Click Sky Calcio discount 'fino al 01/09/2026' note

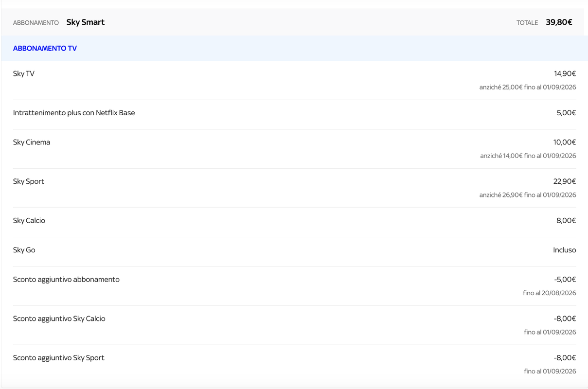click(550, 333)
